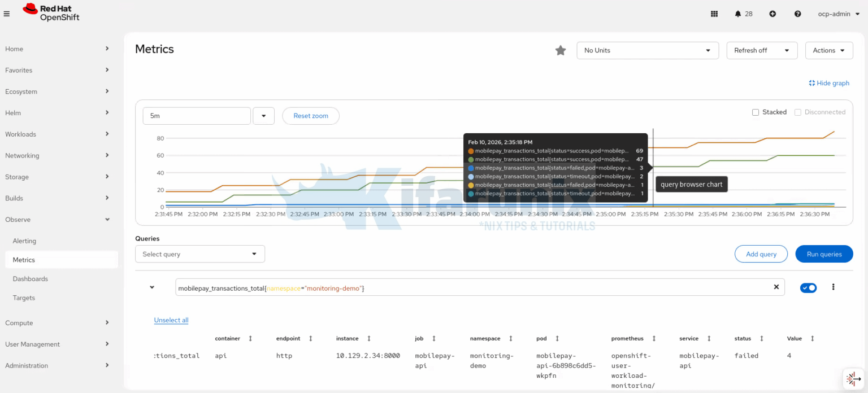868x393 pixels.
Task: Sort by the instance column
Action: (369, 338)
